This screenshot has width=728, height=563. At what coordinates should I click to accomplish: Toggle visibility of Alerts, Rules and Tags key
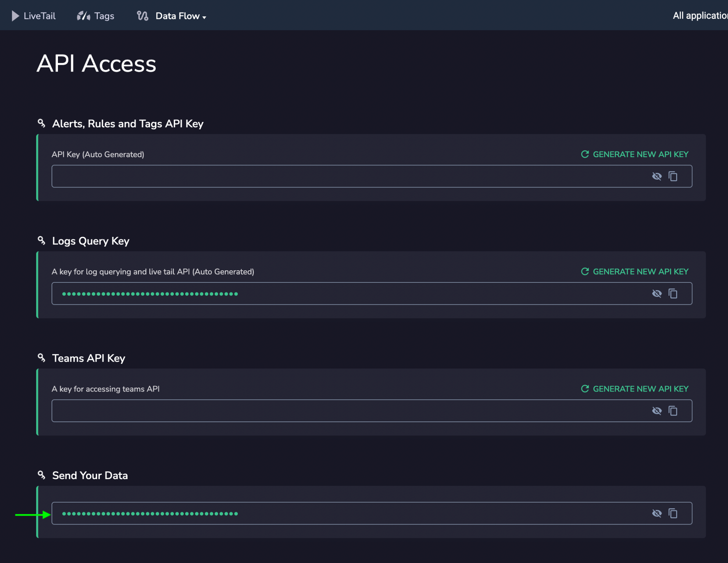pos(657,176)
